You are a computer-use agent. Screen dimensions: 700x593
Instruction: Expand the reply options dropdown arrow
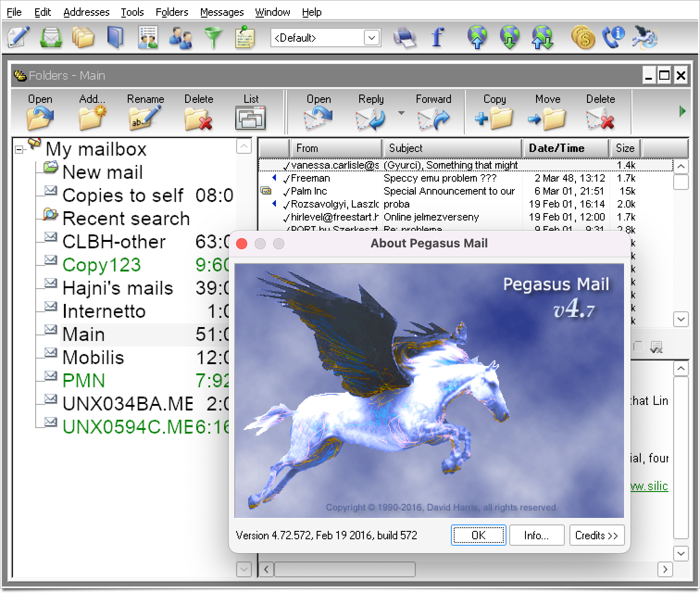pos(401,113)
